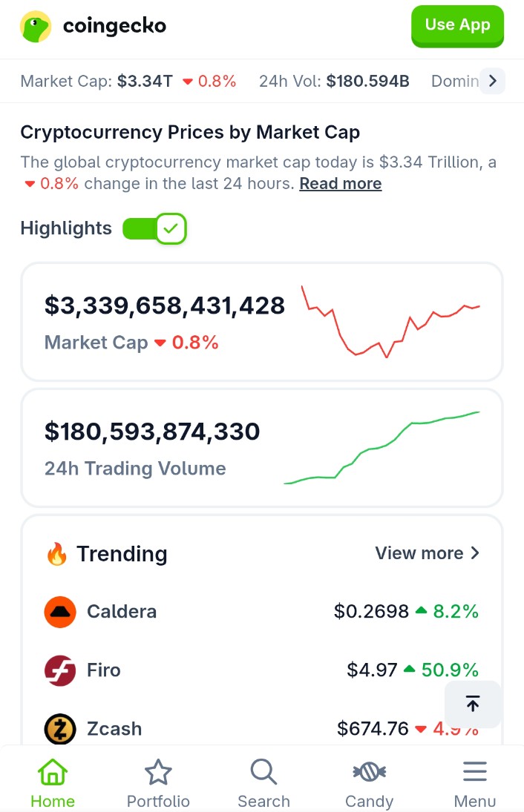
Task: Click the CoinGecko gecko logo
Action: pos(36,27)
